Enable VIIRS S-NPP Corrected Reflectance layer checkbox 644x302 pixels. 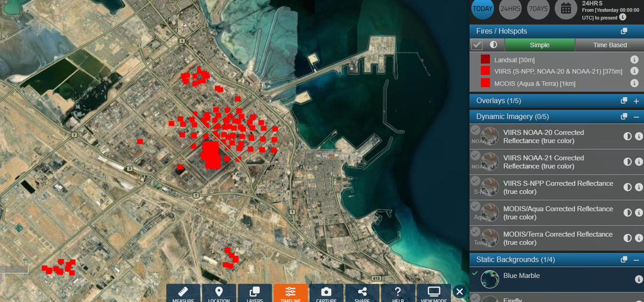click(x=475, y=181)
